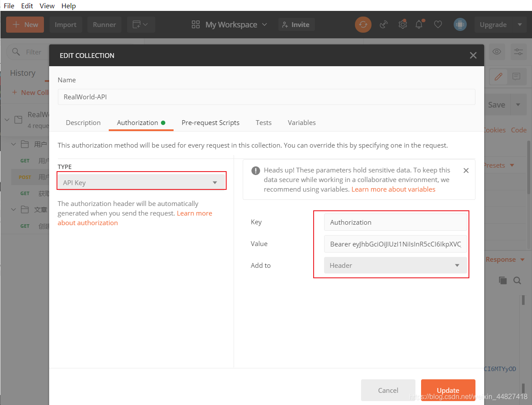Open the File menu
The image size is (532, 405).
[9, 6]
